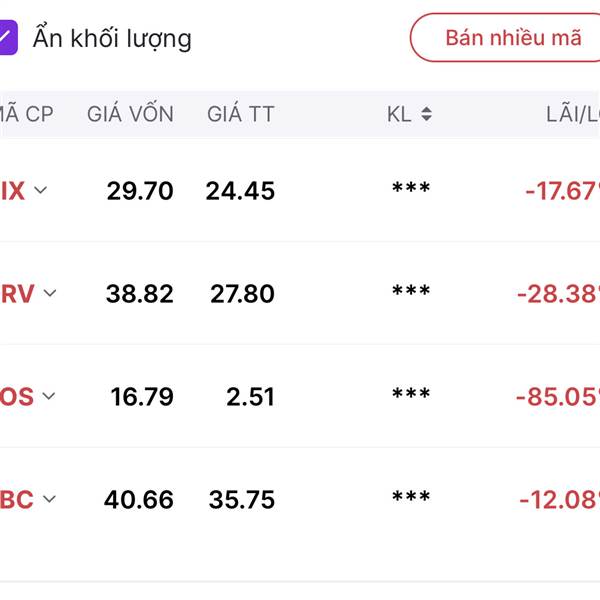Expand the chevron beside the OS ticker

[x=48, y=396]
